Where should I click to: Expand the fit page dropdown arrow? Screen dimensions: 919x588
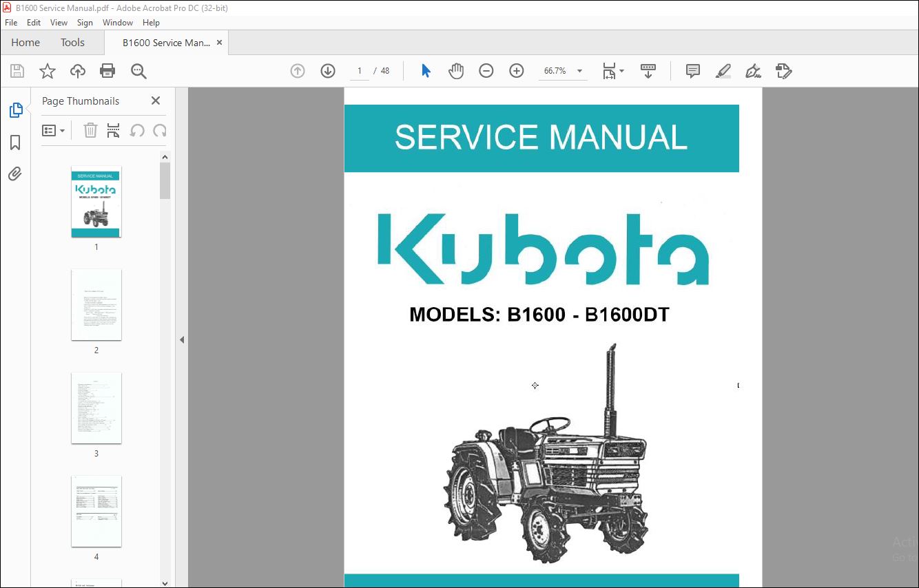pos(621,71)
